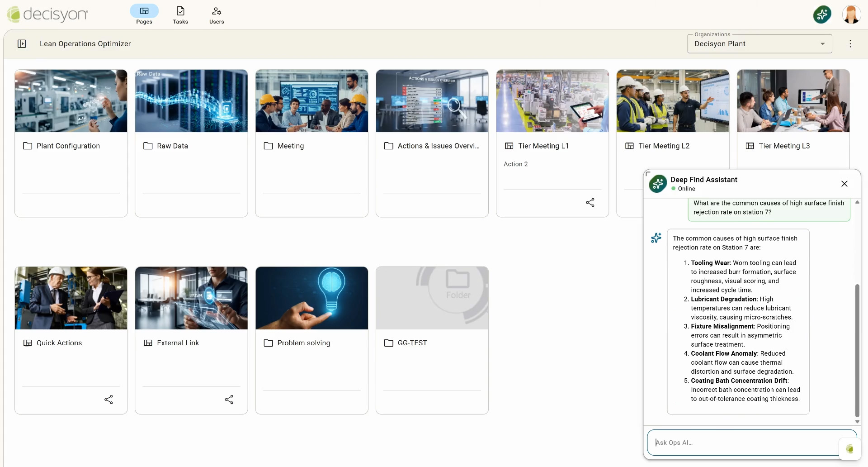The height and width of the screenshot is (467, 868).
Task: Share the Tier Meeting L1 page
Action: click(x=590, y=202)
